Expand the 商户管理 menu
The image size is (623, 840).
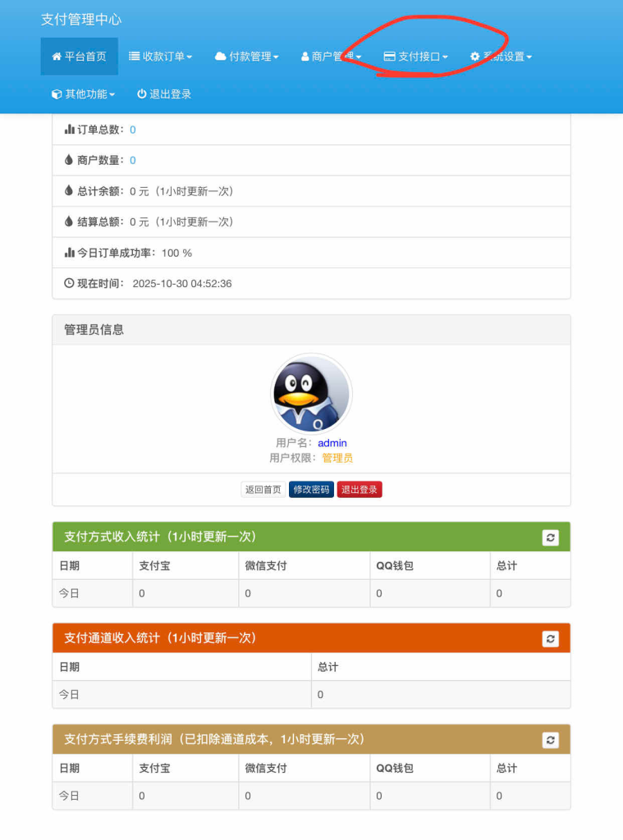click(331, 57)
